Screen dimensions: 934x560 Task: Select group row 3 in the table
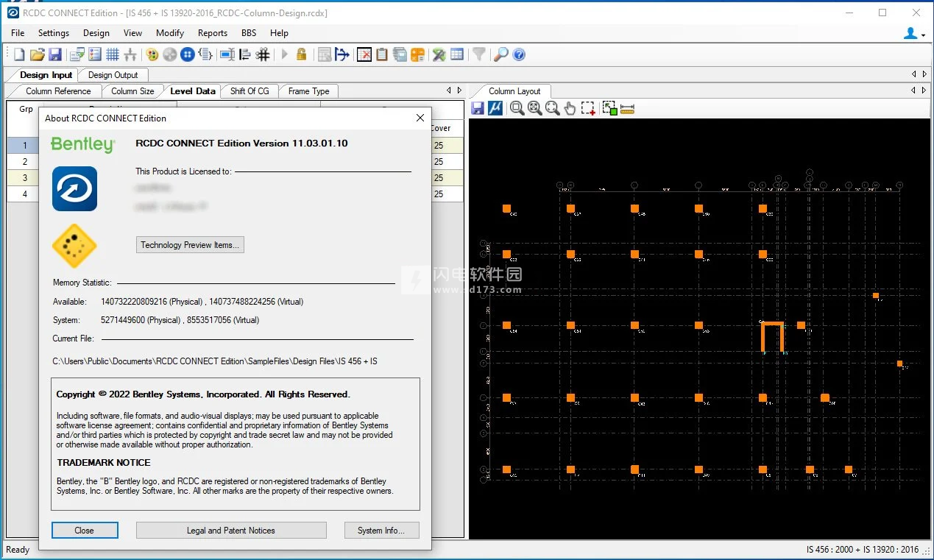pyautogui.click(x=25, y=178)
